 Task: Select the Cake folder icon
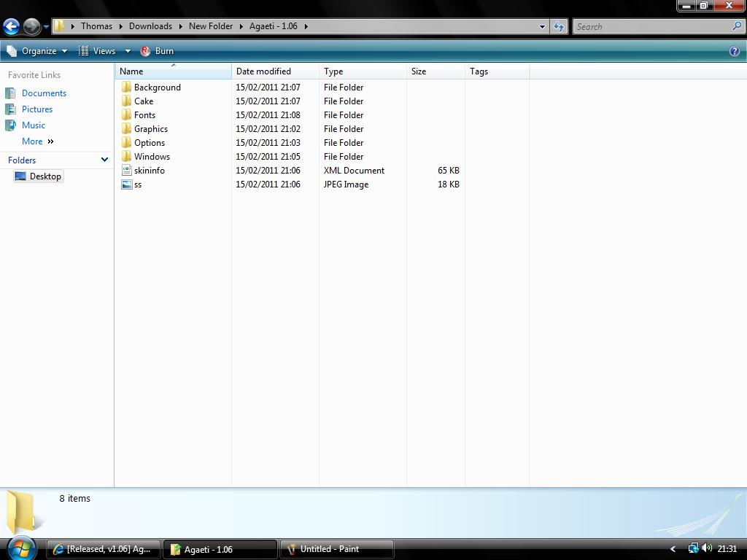[x=126, y=101]
